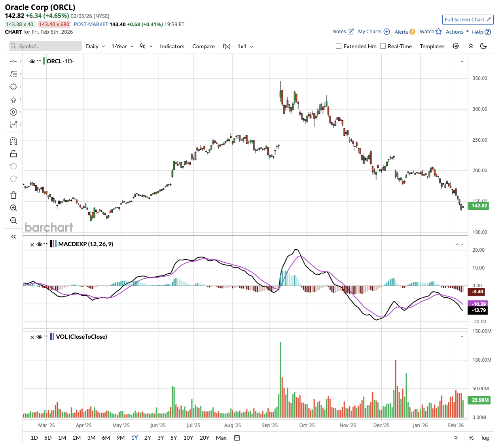Open chart settings gear icon

point(456,46)
